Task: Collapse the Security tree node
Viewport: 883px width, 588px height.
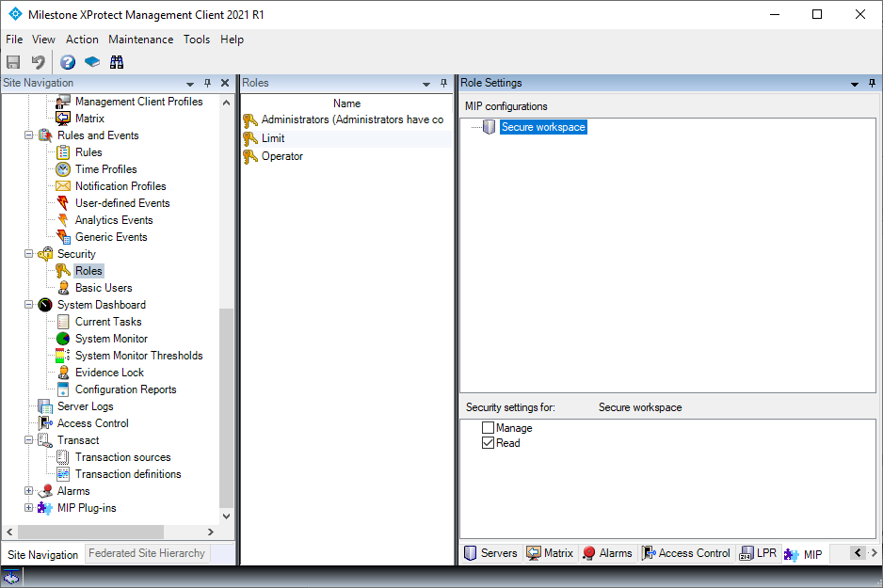Action: click(x=28, y=253)
